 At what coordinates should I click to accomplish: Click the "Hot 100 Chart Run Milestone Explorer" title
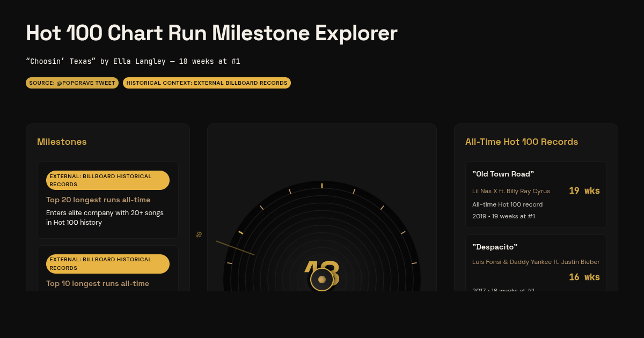(211, 33)
